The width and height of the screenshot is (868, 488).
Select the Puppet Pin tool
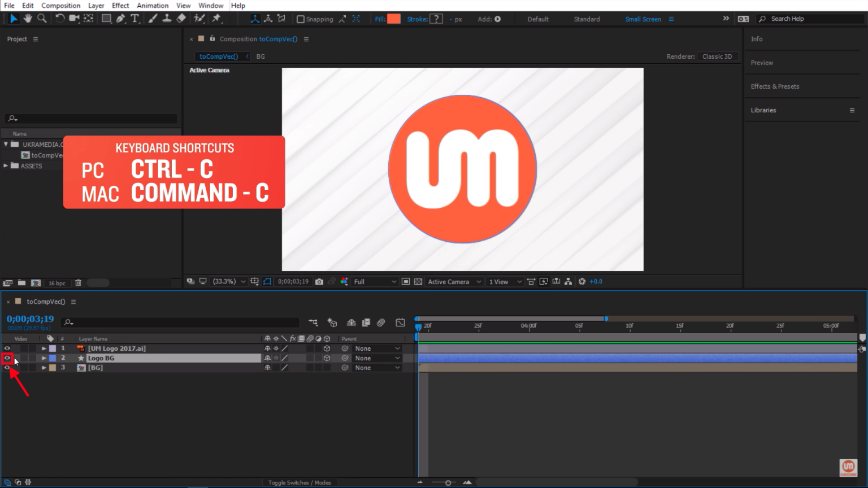pos(216,19)
